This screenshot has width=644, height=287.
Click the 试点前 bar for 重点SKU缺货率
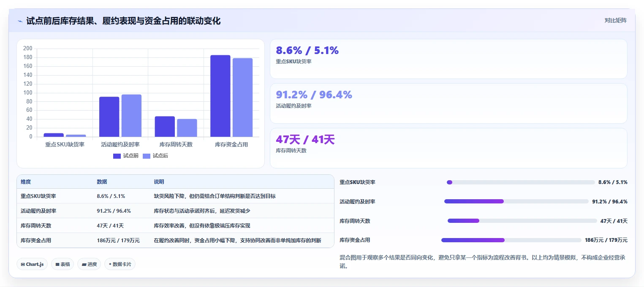point(54,135)
